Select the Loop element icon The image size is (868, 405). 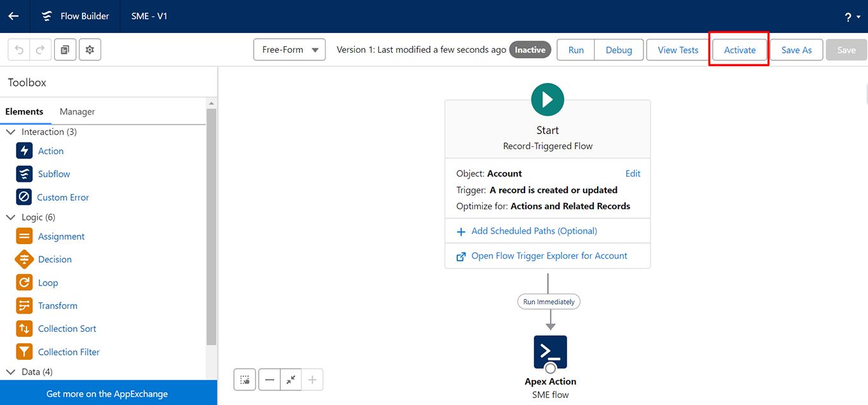pos(24,282)
